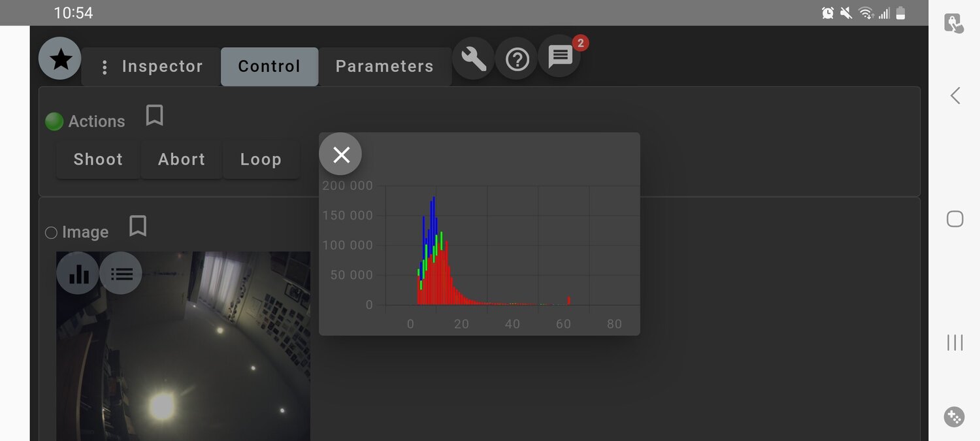Tap the 10:54 clock
This screenshot has height=441, width=980.
(73, 13)
